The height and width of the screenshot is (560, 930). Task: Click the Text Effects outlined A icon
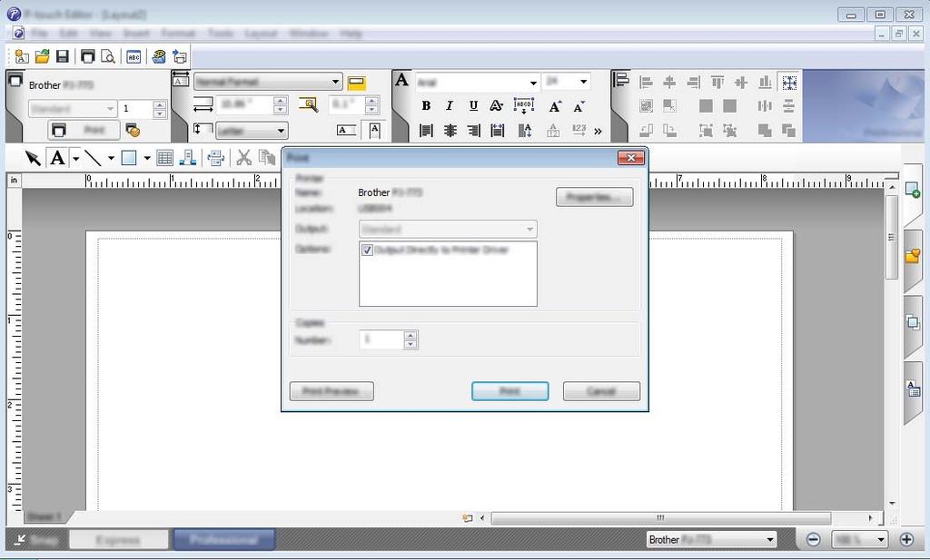(x=496, y=106)
